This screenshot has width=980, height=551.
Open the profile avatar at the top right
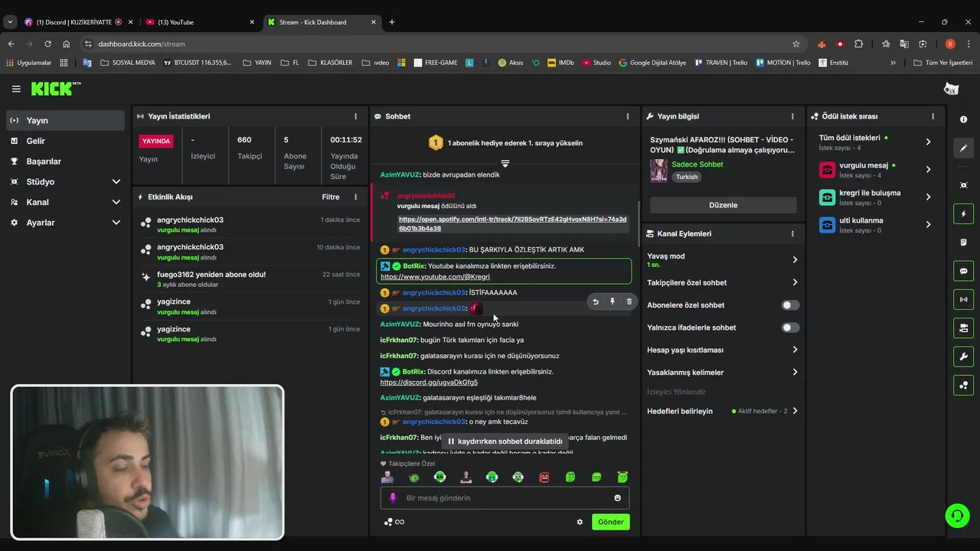[951, 89]
